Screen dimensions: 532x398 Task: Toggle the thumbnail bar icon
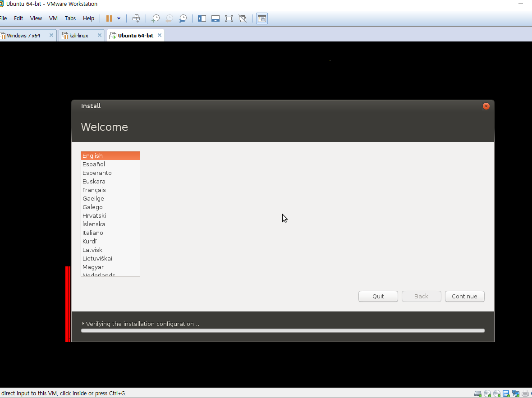click(x=216, y=18)
